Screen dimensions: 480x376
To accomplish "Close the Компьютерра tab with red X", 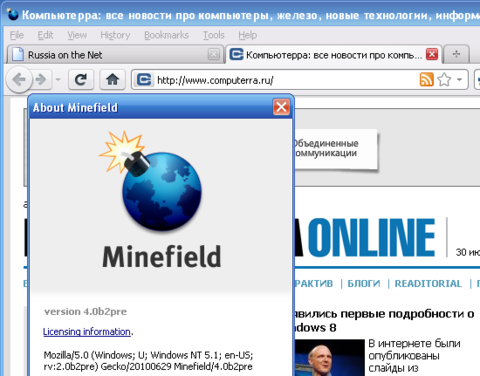I will click(432, 54).
